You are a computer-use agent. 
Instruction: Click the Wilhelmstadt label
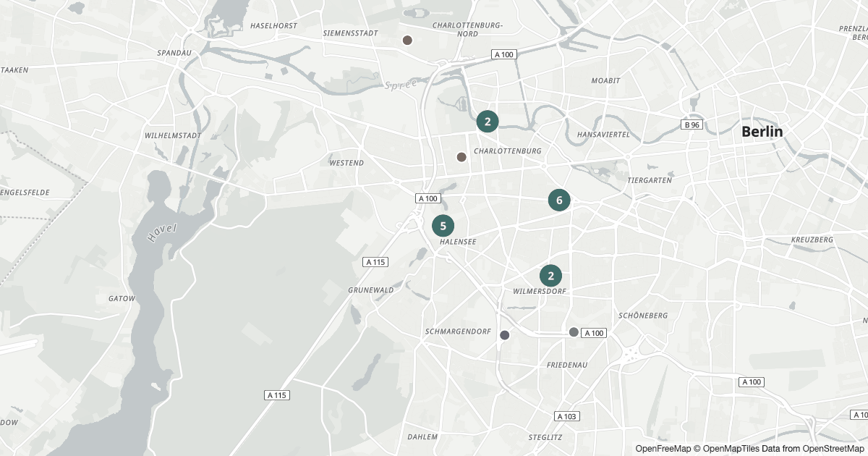(172, 135)
